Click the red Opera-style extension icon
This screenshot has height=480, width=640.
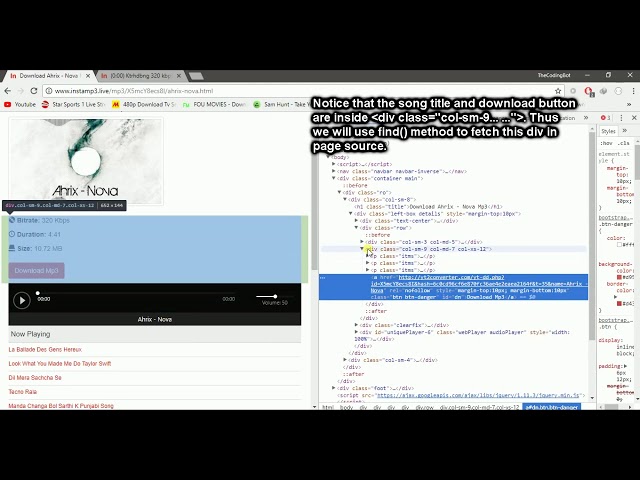coord(589,91)
